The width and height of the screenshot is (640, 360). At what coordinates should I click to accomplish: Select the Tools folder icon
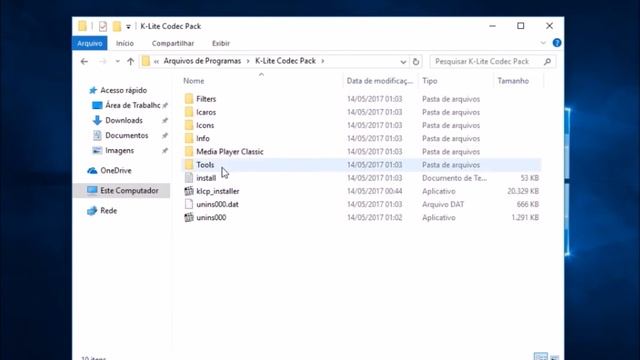pos(189,164)
